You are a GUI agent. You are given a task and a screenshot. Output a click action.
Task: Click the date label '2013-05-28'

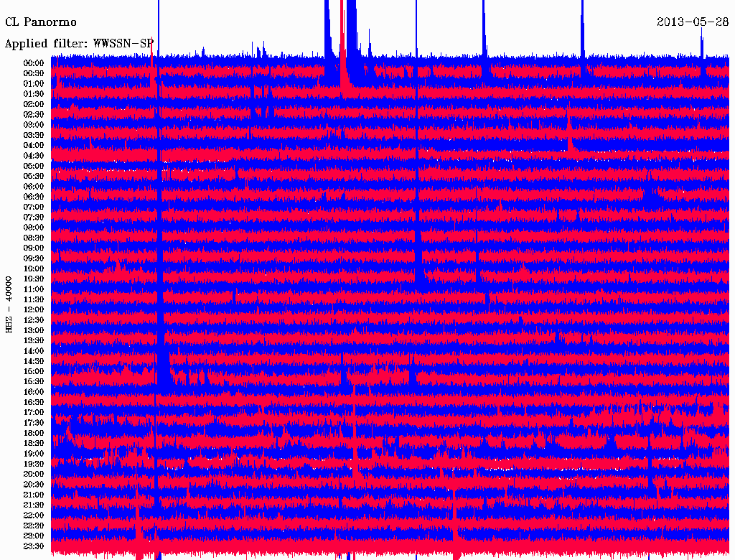coord(693,22)
